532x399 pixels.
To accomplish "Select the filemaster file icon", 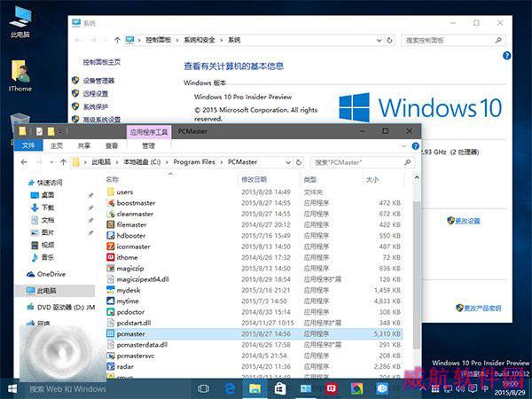I will 111,224.
